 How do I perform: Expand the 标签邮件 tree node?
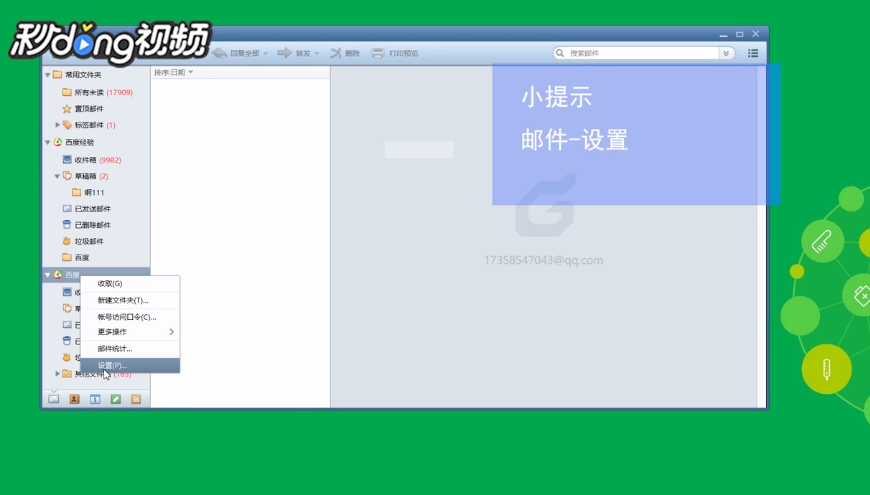(57, 125)
